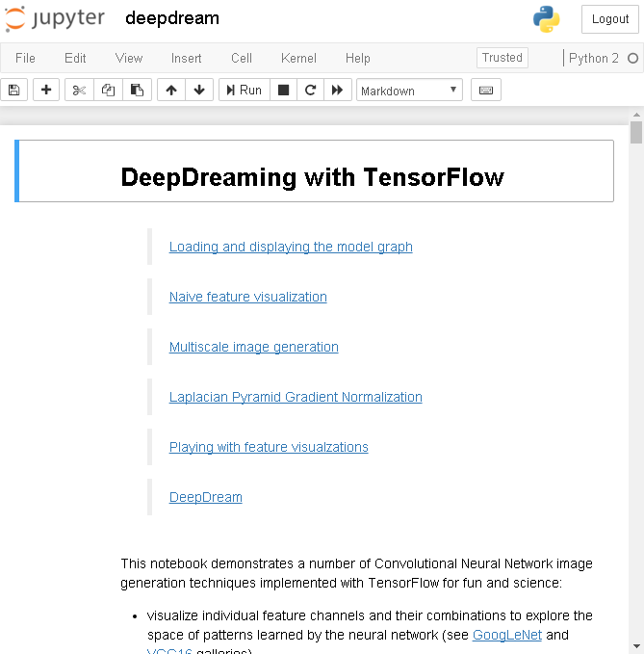Open the Edit menu
This screenshot has width=644, height=654.
[75, 58]
